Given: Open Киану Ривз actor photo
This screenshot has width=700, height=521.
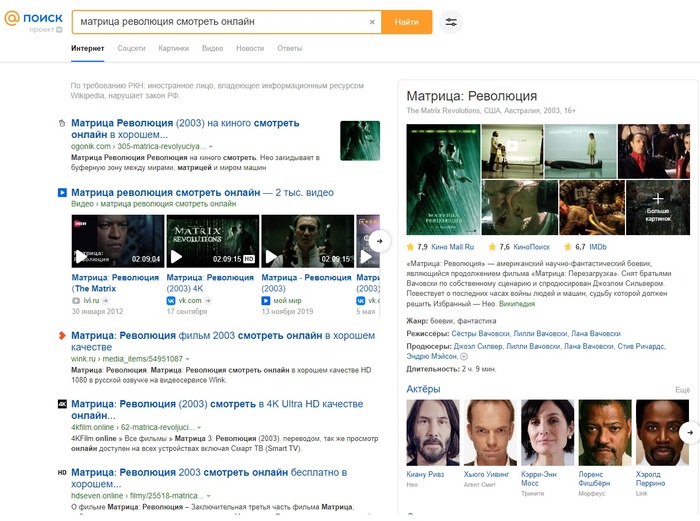Looking at the screenshot, I should pos(433,433).
